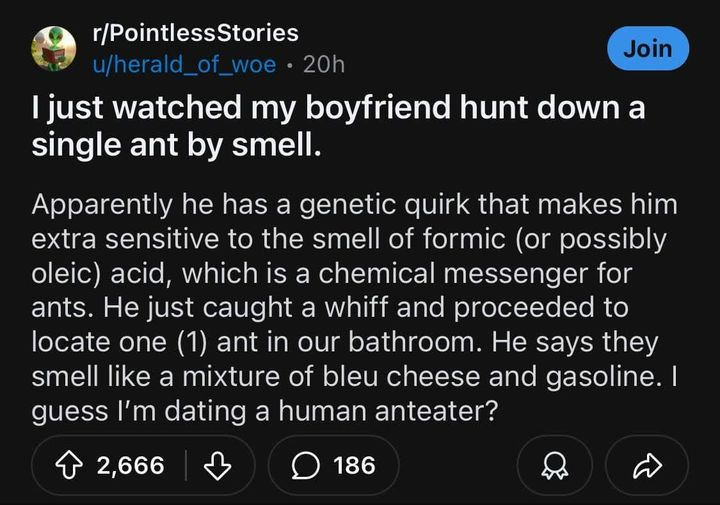Join the PointlessStories subreddit
The width and height of the screenshot is (720, 505).
click(648, 48)
